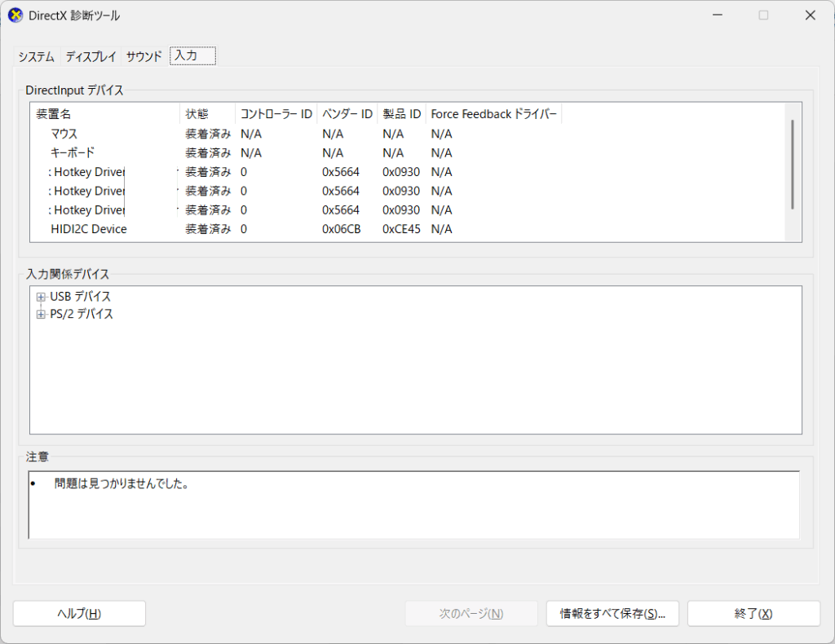Click vendor ID 0x06CB cell

coord(342,229)
